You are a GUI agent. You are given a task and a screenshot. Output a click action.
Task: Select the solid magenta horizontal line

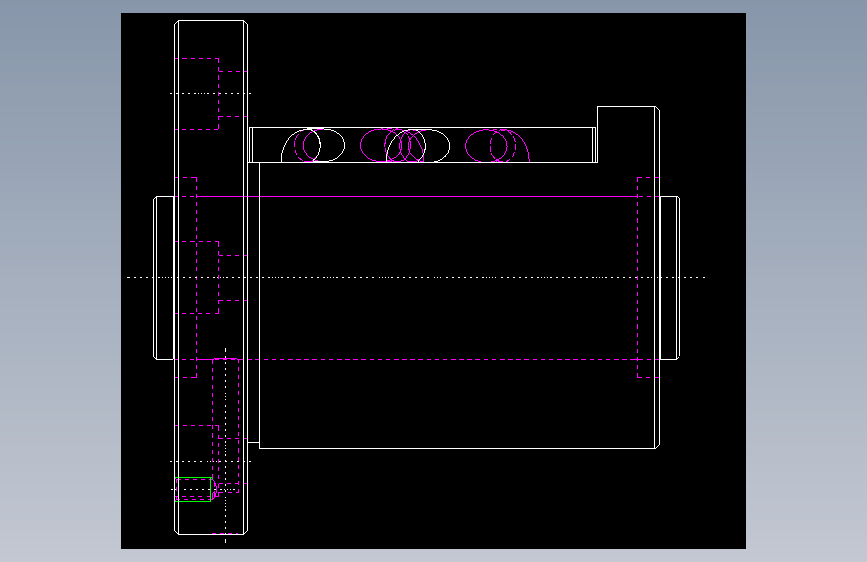point(417,196)
